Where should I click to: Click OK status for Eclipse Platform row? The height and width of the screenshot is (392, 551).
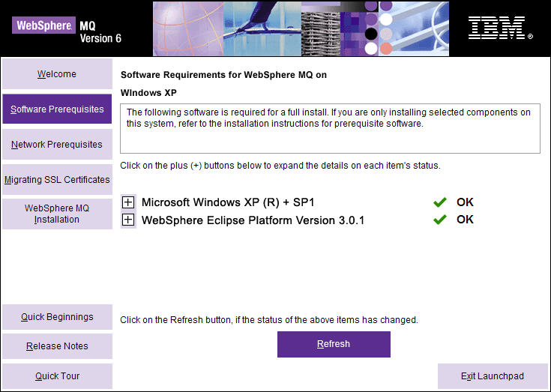coord(465,220)
